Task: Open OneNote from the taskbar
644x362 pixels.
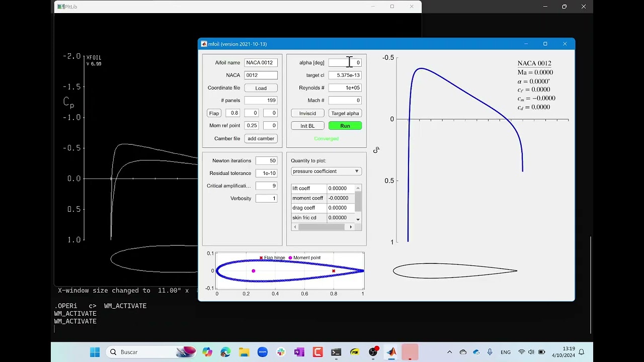Action: [x=299, y=352]
